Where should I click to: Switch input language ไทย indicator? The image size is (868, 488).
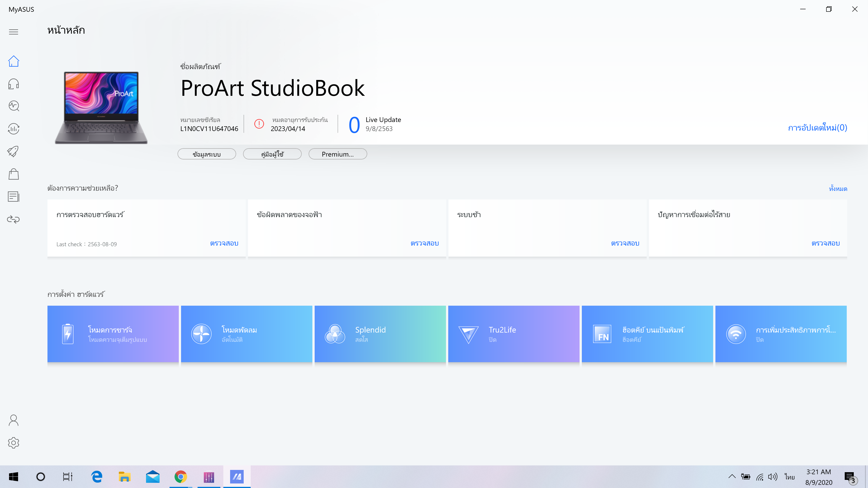[x=790, y=477]
